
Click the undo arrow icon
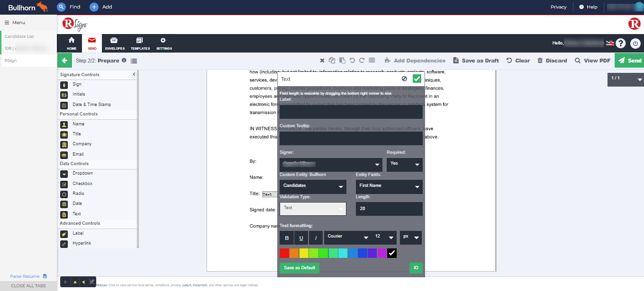point(352,61)
